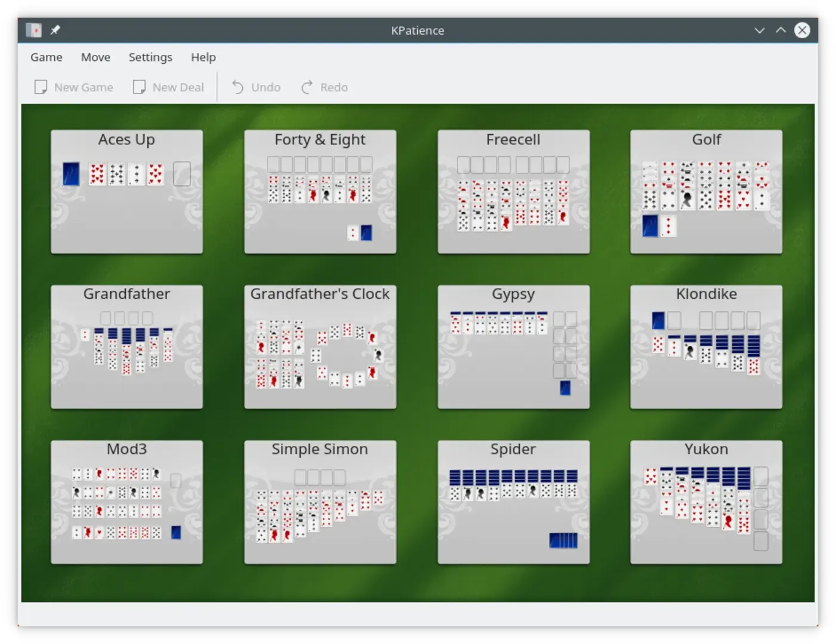Viewport: 836px width, 644px height.
Task: Pick the Golf game preview
Action: pos(706,191)
